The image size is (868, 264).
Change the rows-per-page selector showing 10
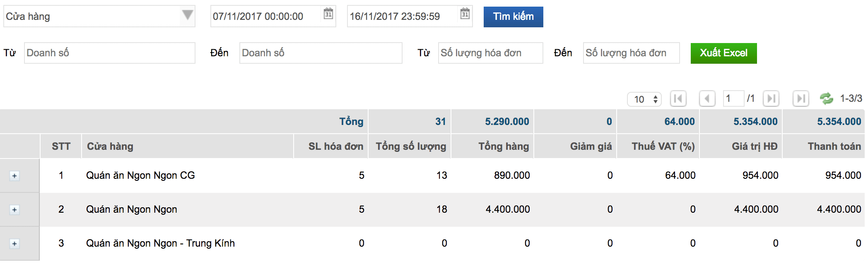tap(644, 99)
